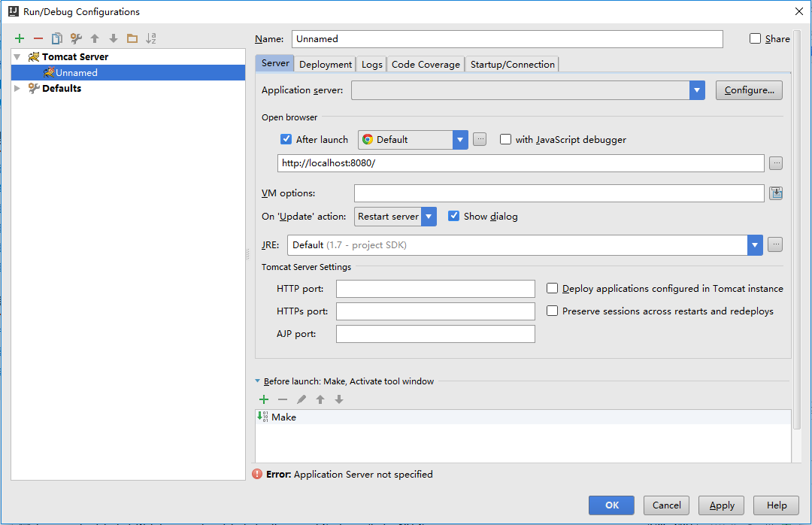Expand the VM options editor icon
Image resolution: width=812 pixels, height=525 pixels.
[x=776, y=193]
